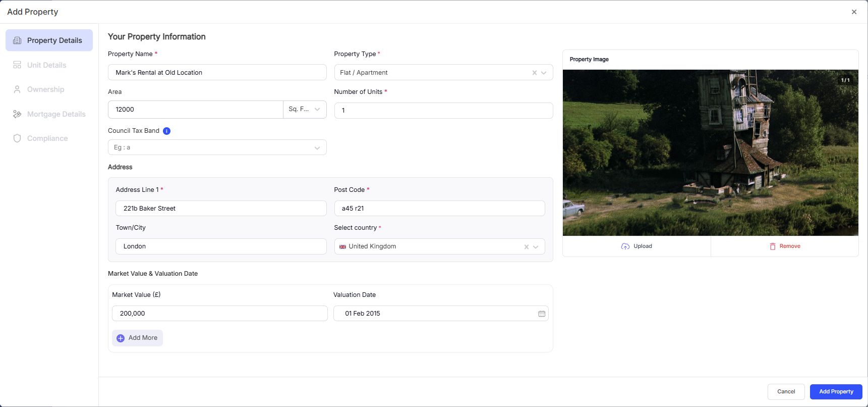Image resolution: width=868 pixels, height=407 pixels.
Task: Click the Council Tax Band info icon
Action: (166, 131)
